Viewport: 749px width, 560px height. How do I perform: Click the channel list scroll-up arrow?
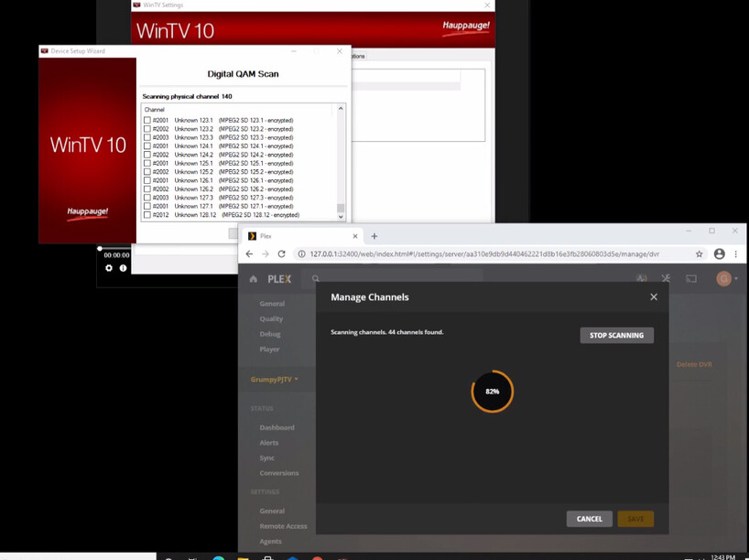point(341,108)
